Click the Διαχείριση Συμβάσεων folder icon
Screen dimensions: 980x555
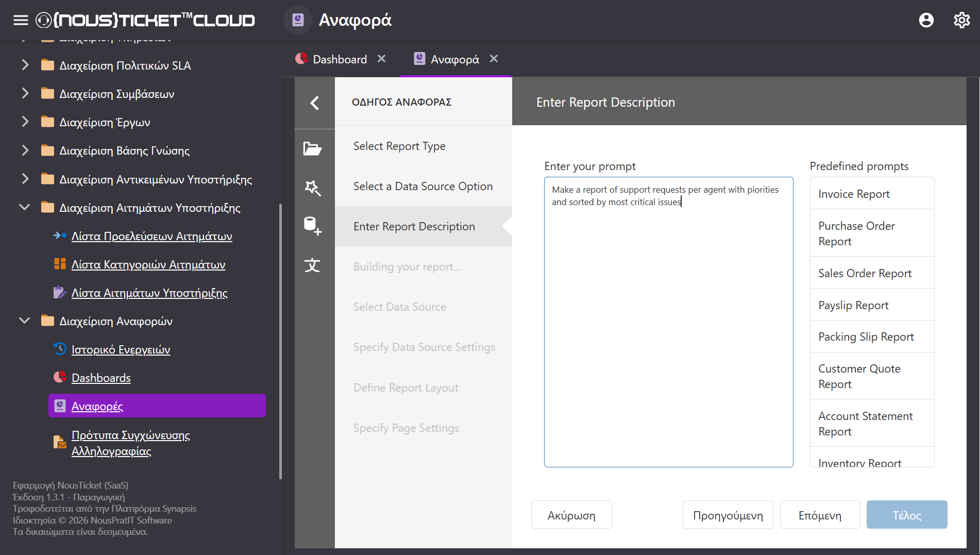click(47, 93)
